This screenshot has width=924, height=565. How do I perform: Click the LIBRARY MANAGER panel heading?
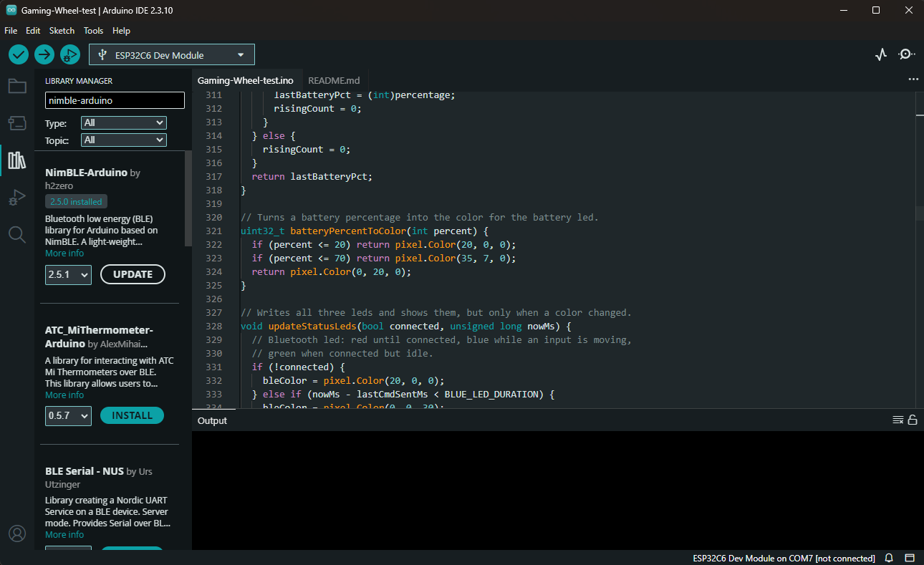(79, 81)
